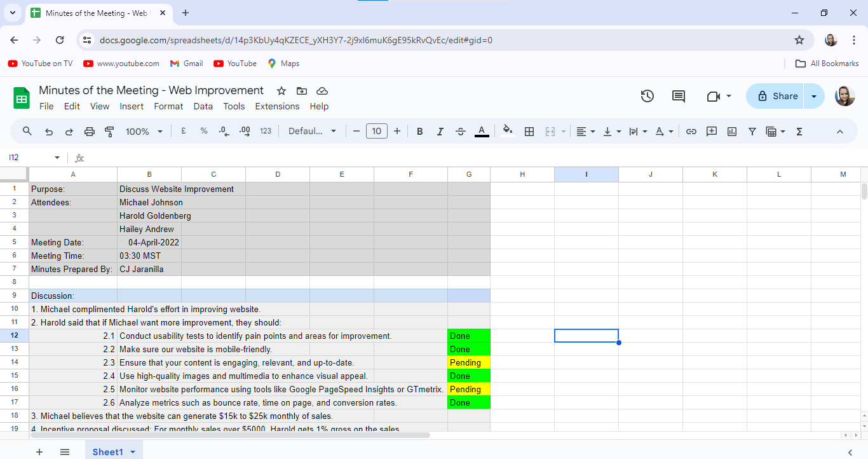Star the Minutes of the Meeting document

pyautogui.click(x=281, y=91)
